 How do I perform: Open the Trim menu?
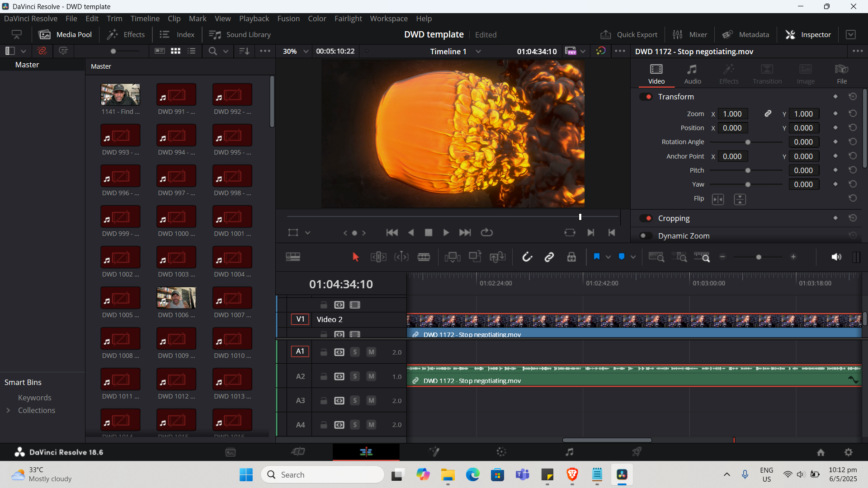[x=114, y=19]
